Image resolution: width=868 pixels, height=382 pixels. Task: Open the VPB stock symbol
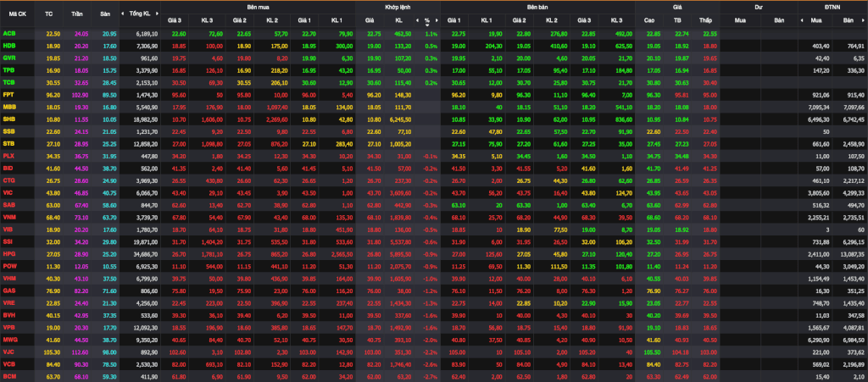tap(8, 327)
